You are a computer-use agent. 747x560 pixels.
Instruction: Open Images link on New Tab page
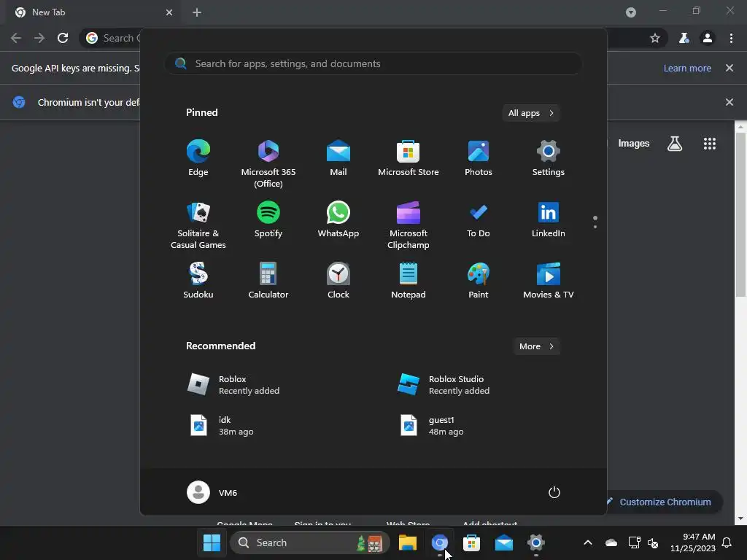pyautogui.click(x=634, y=144)
